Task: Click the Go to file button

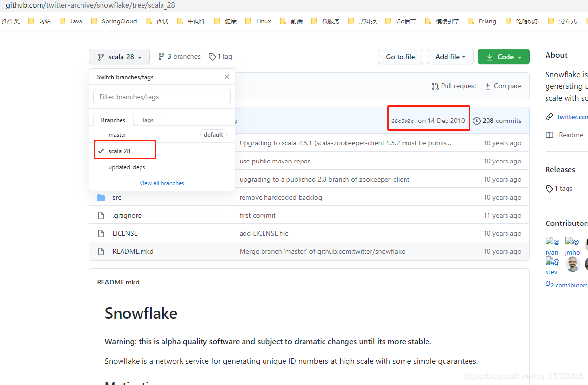Action: click(x=400, y=57)
